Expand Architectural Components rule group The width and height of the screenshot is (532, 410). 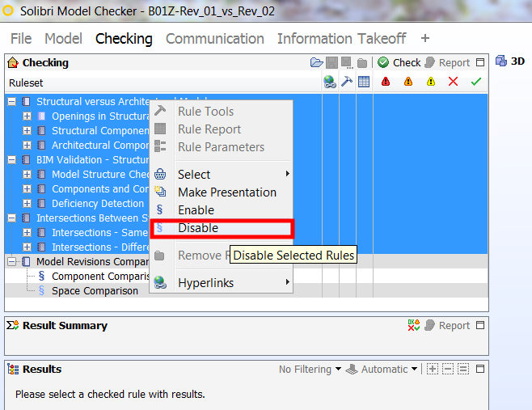27,146
